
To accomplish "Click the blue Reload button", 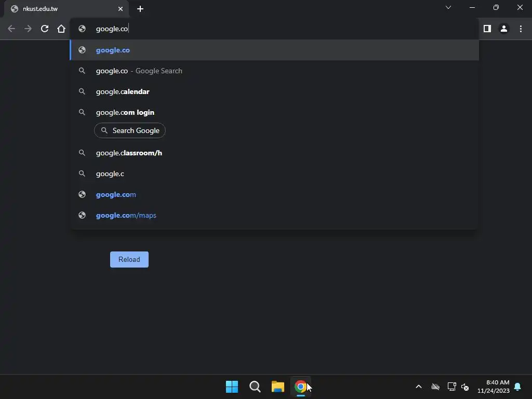I will click(129, 260).
